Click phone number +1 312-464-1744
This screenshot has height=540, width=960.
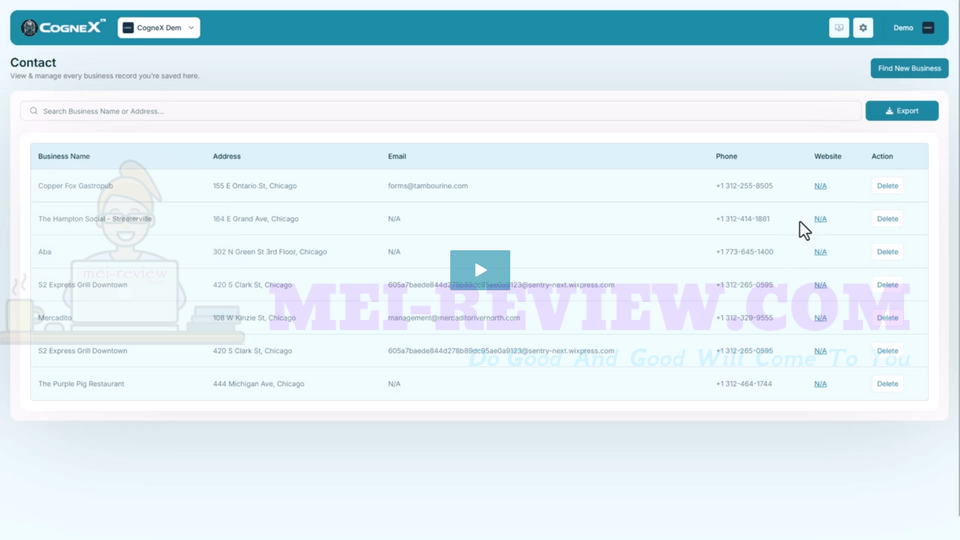tap(744, 384)
